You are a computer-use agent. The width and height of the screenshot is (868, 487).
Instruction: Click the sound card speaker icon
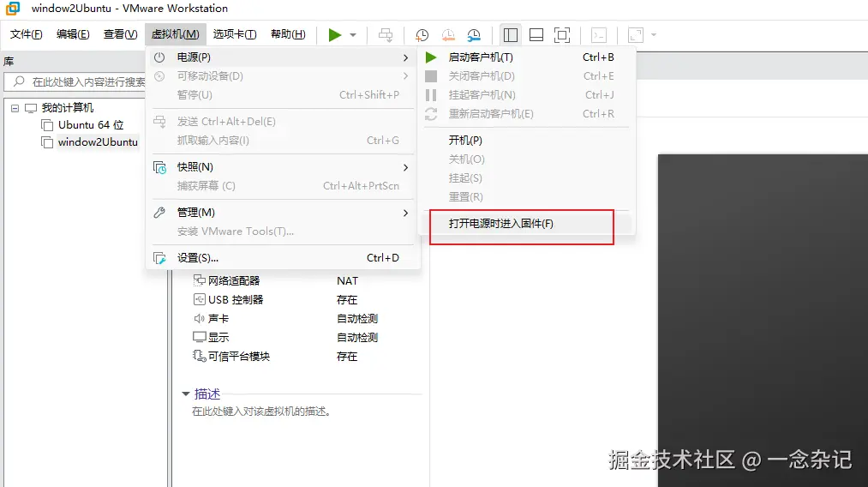pyautogui.click(x=200, y=319)
